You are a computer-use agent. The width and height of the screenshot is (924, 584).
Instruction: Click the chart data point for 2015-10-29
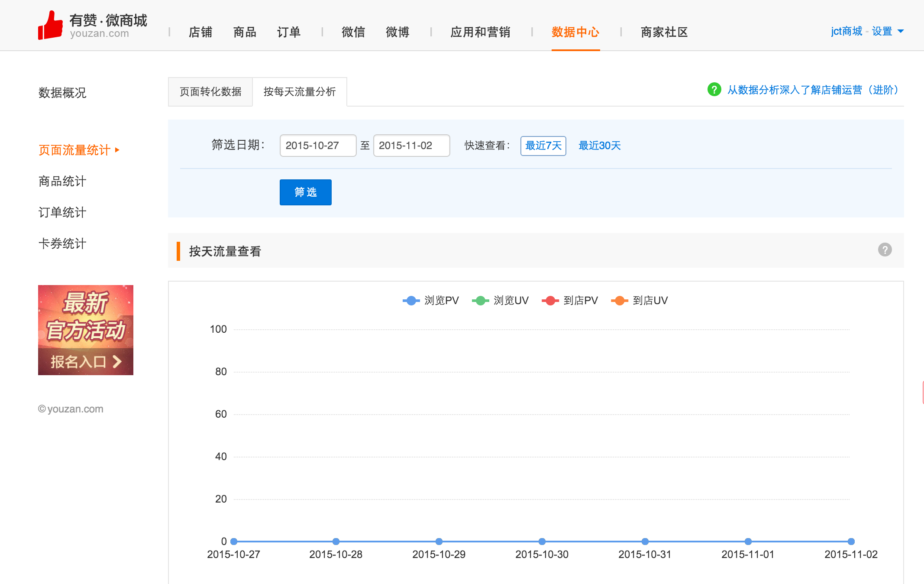coord(439,542)
